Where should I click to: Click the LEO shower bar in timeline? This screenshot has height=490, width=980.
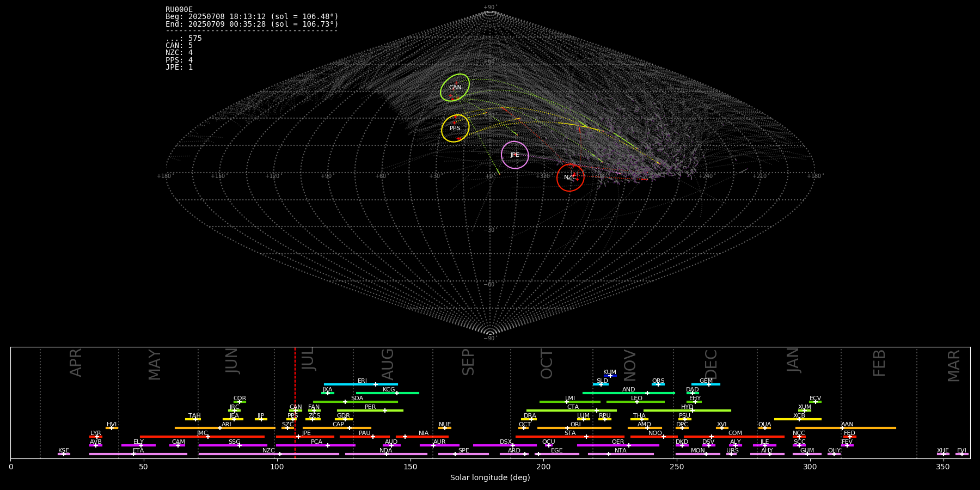click(x=636, y=402)
